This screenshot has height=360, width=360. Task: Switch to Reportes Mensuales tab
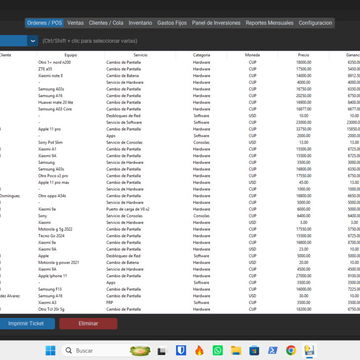[x=270, y=23]
